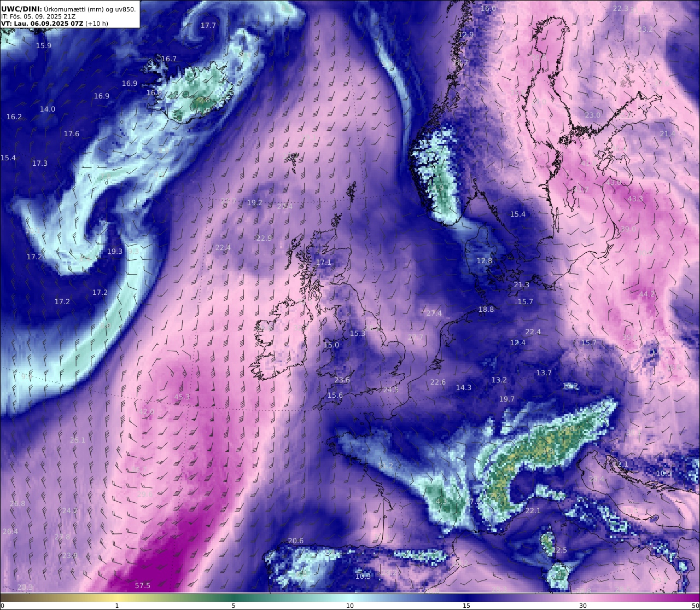This screenshot has height=610, width=700.
Task: Click the 22.5 value near Corsica
Action: click(559, 550)
